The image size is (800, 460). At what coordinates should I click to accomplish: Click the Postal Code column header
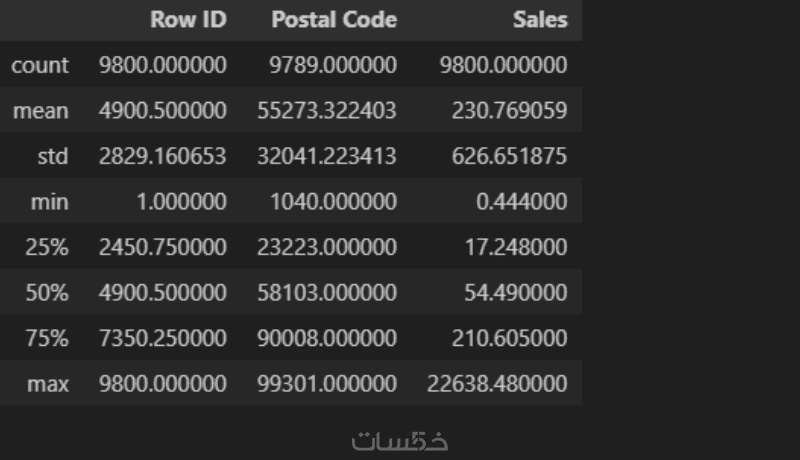(x=334, y=20)
